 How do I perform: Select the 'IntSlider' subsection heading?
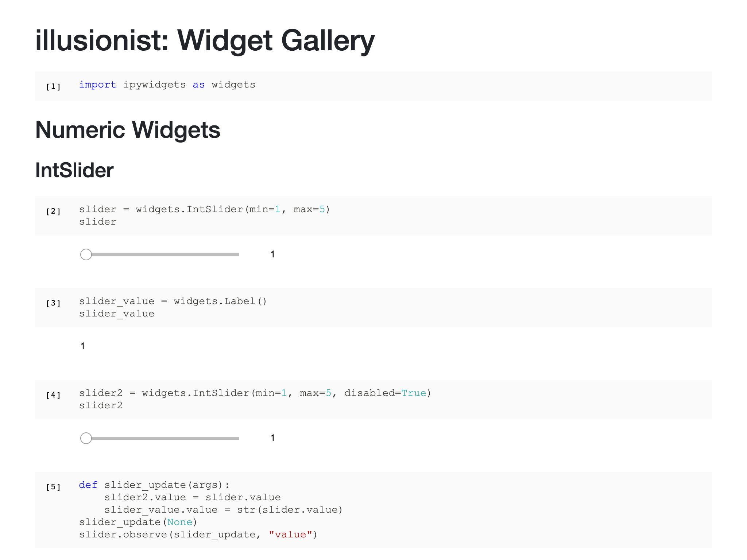tap(74, 170)
